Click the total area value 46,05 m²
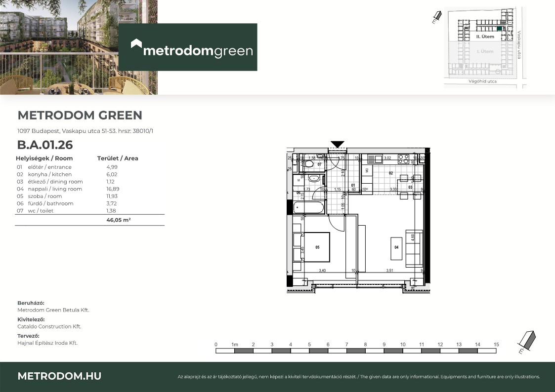555x392 pixels. coord(118,221)
